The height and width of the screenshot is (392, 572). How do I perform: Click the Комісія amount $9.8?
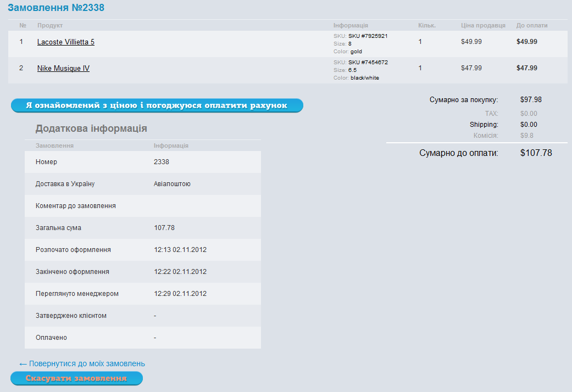click(x=527, y=135)
